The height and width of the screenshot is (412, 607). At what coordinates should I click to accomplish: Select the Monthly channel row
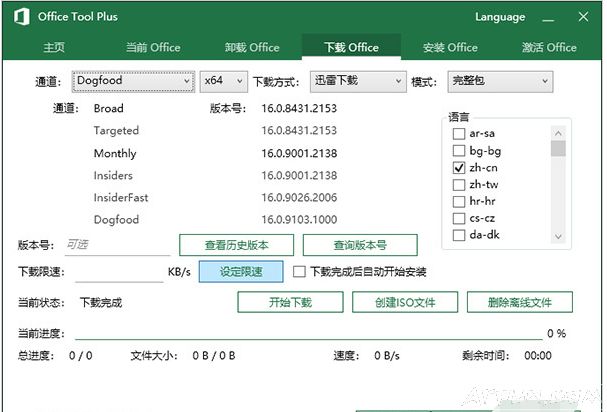click(115, 153)
